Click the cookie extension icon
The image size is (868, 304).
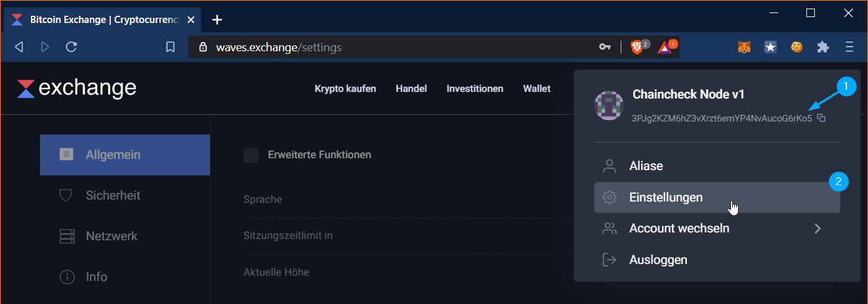(796, 47)
